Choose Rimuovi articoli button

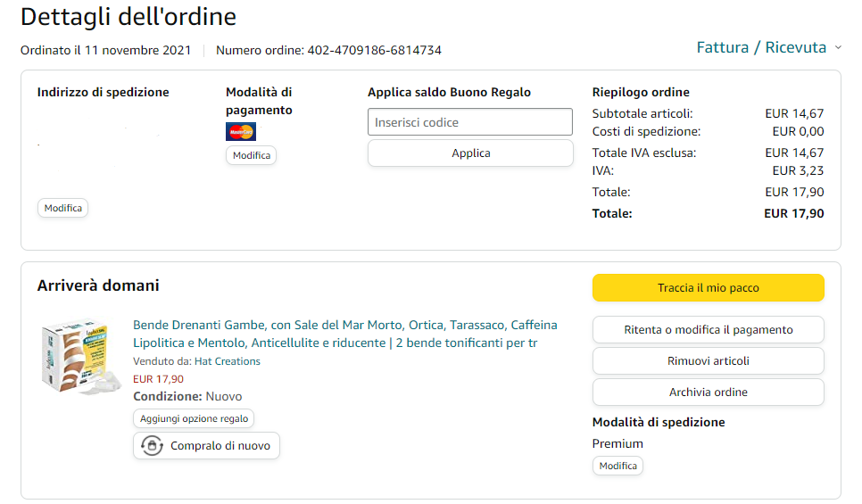708,360
